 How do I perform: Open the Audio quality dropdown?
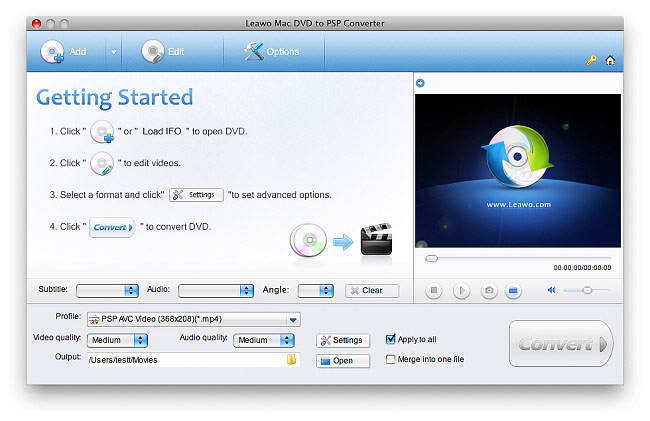click(x=264, y=340)
